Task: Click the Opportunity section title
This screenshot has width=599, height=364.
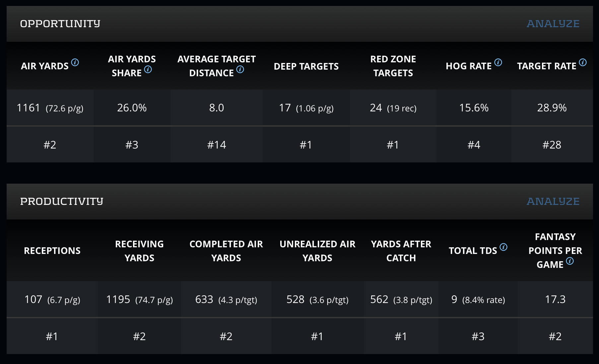Action: (x=60, y=24)
